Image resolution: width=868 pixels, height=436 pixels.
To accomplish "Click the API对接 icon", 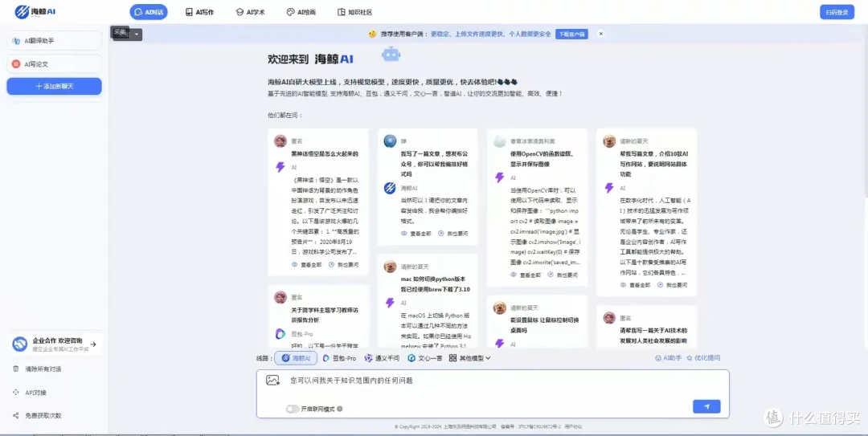I will click(16, 393).
